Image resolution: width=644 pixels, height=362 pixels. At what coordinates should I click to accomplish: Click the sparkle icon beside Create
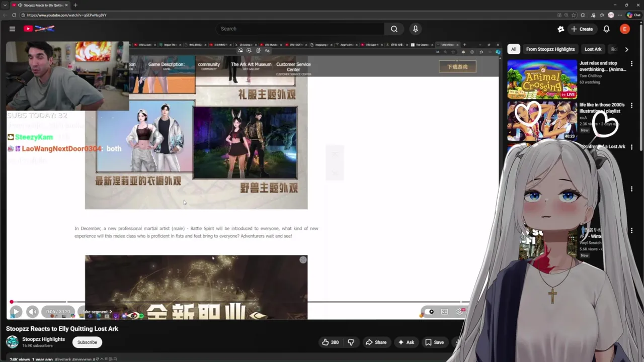[x=560, y=29]
